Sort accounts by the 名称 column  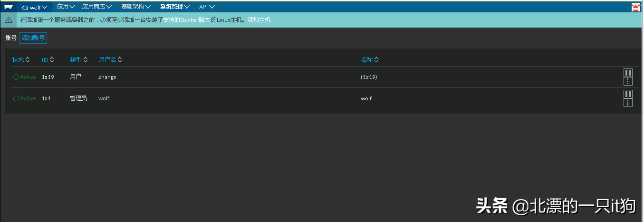pyautogui.click(x=370, y=60)
